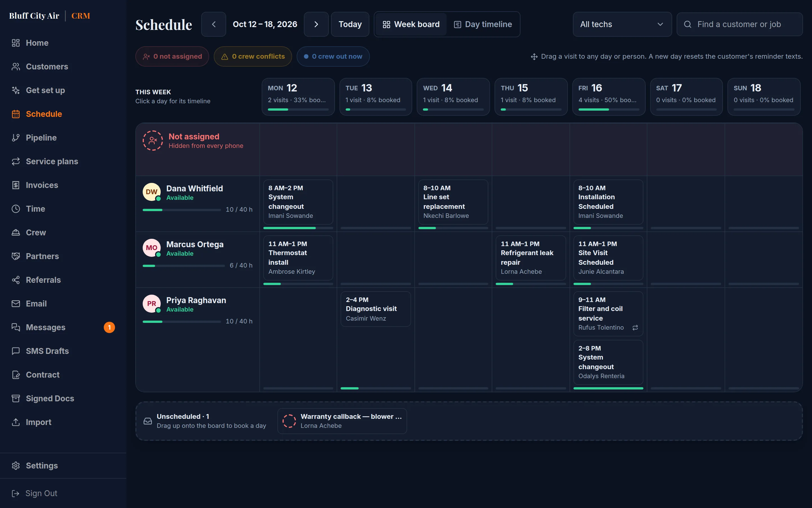Open the Contract pen icon
Screen dimensions: 812x508
point(16,375)
